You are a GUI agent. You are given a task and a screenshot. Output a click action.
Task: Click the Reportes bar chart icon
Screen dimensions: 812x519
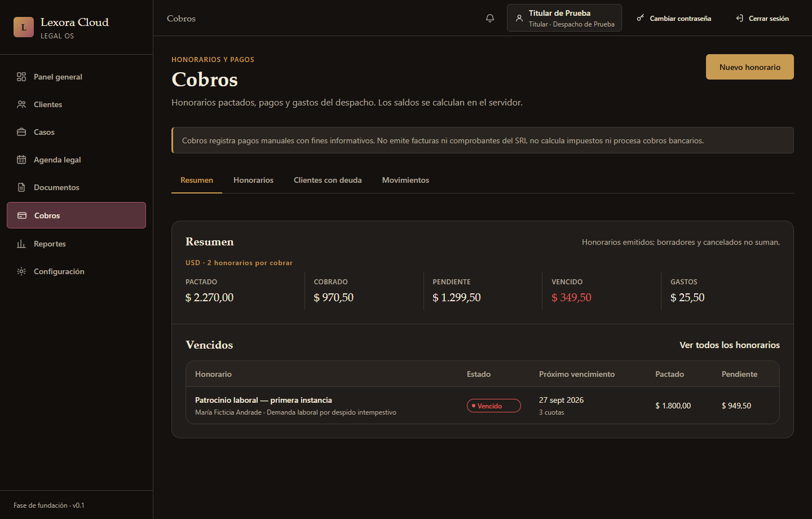click(21, 244)
